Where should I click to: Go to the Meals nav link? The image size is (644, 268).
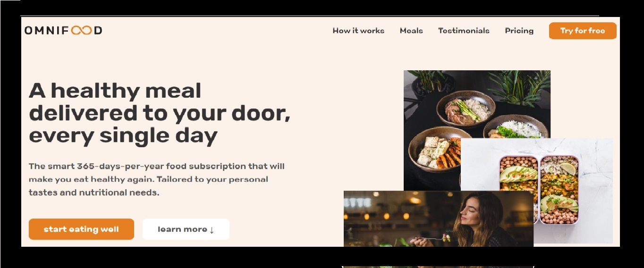(411, 31)
